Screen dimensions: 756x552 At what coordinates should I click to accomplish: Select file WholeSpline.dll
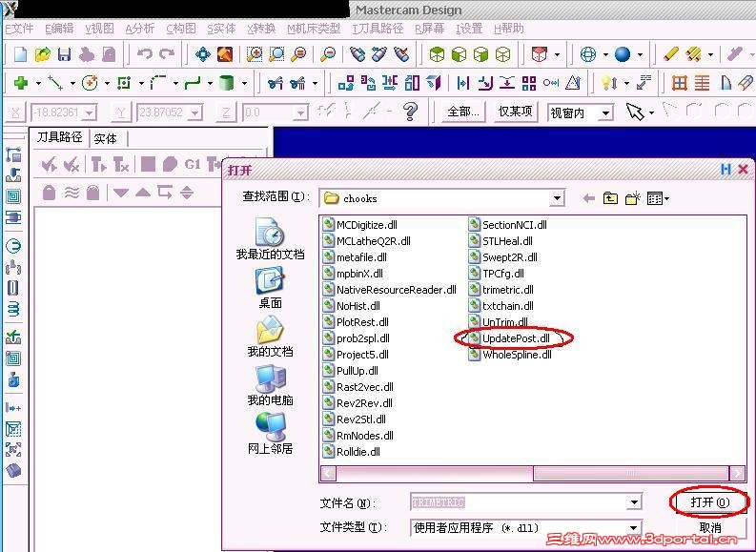tap(510, 355)
